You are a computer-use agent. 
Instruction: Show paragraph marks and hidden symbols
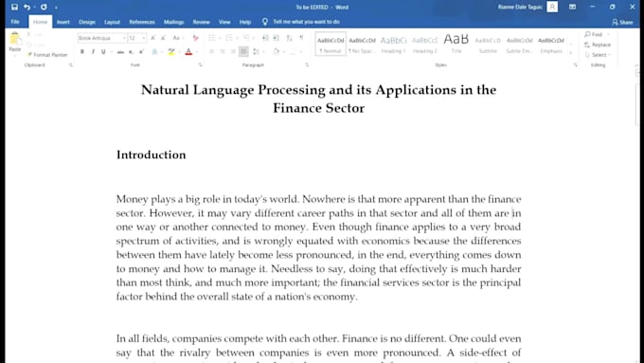302,38
